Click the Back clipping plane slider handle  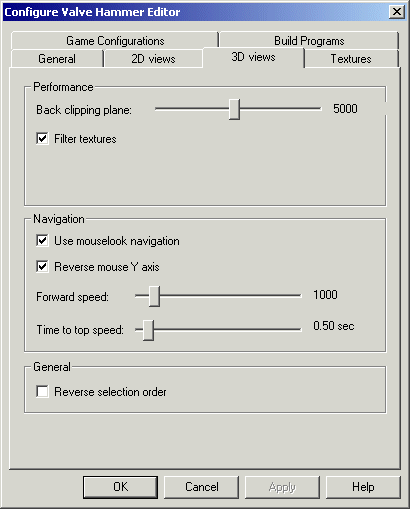pos(234,109)
